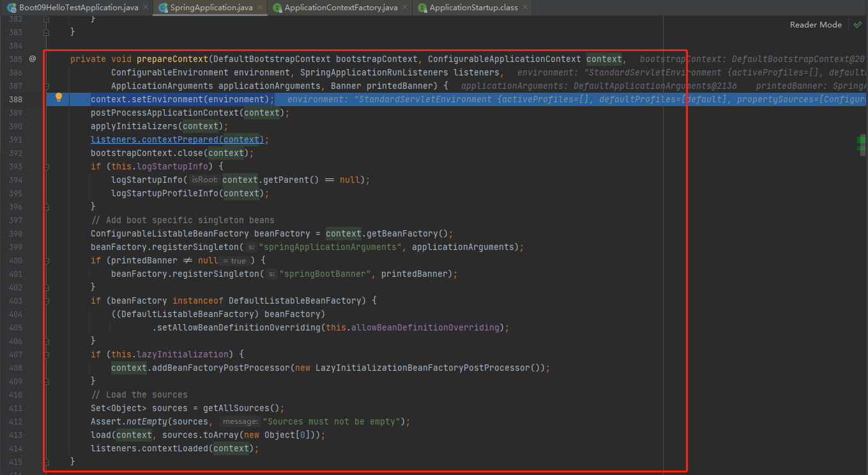The width and height of the screenshot is (868, 475).
Task: Click postProcessApplicationContext(context) call
Action: click(190, 113)
